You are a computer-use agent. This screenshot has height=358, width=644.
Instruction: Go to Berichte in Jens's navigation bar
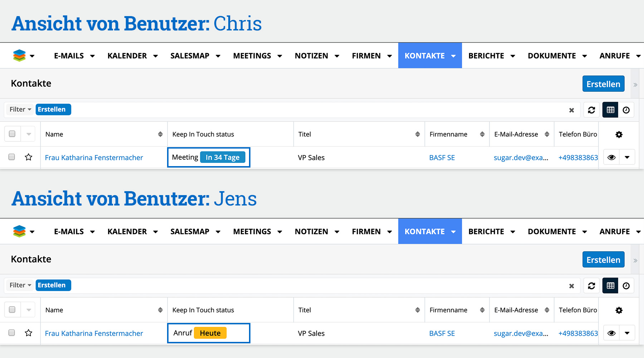486,232
